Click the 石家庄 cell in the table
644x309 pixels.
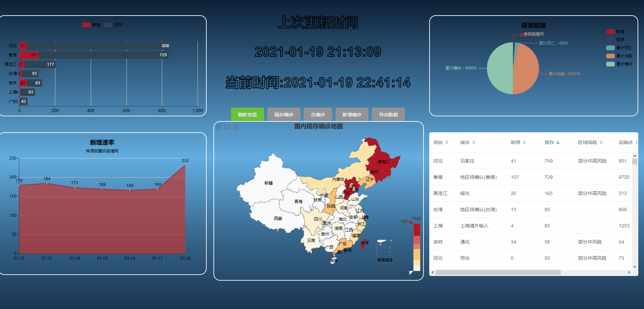(x=467, y=161)
